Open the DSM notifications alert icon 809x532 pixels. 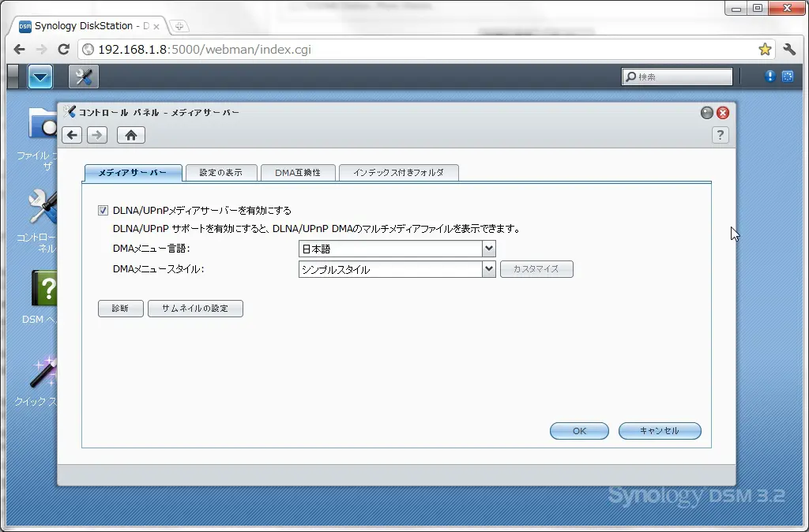(x=769, y=77)
